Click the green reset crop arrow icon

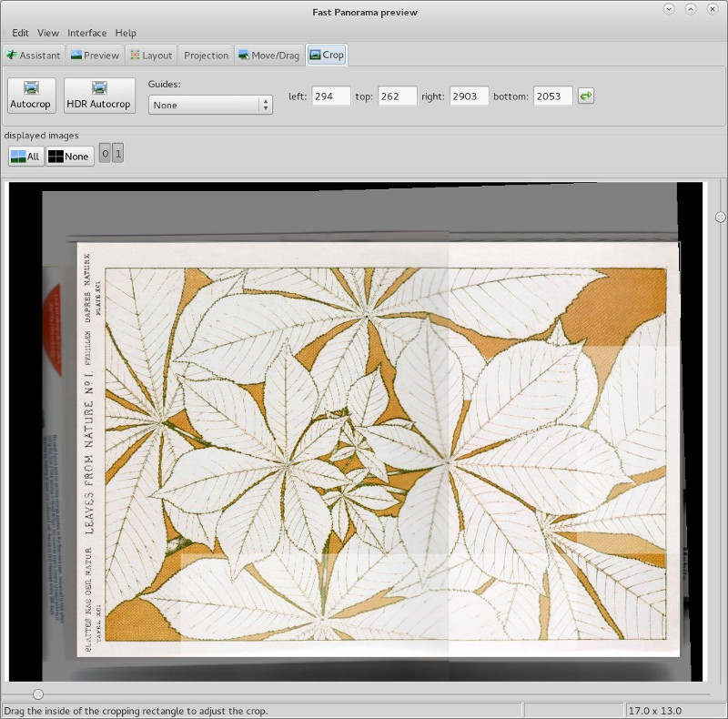[586, 96]
